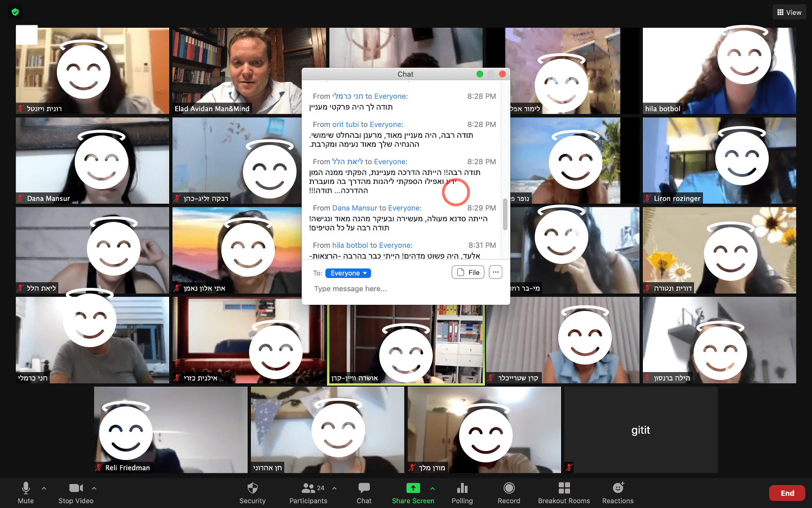Open chat more options ellipsis button
Screen dimensions: 812x508
tap(495, 272)
